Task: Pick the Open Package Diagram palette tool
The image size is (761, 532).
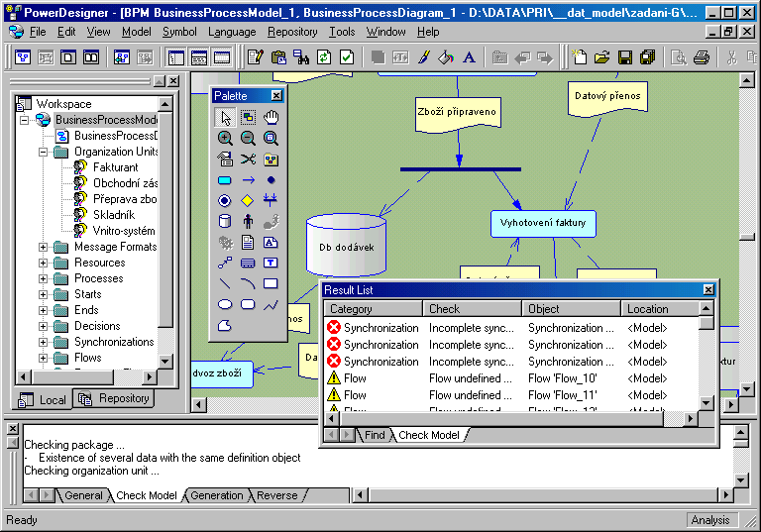Action: [271, 139]
